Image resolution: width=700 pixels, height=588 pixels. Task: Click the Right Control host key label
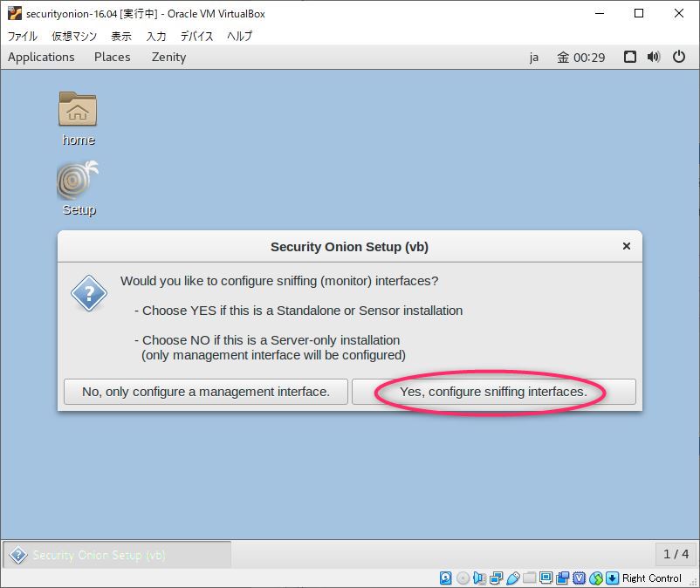[x=652, y=578]
